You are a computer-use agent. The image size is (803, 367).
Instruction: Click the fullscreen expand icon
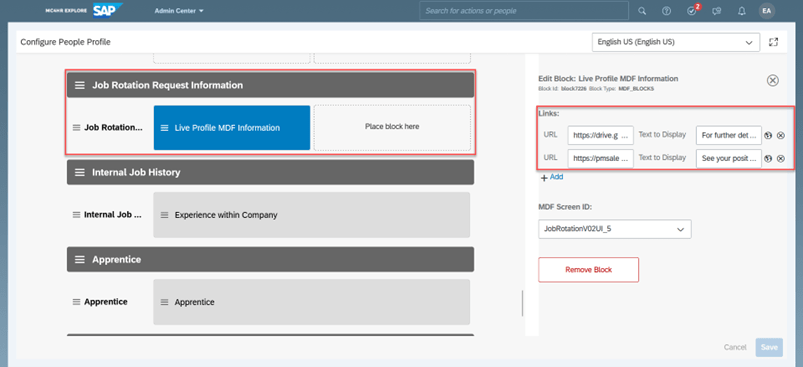(x=773, y=42)
